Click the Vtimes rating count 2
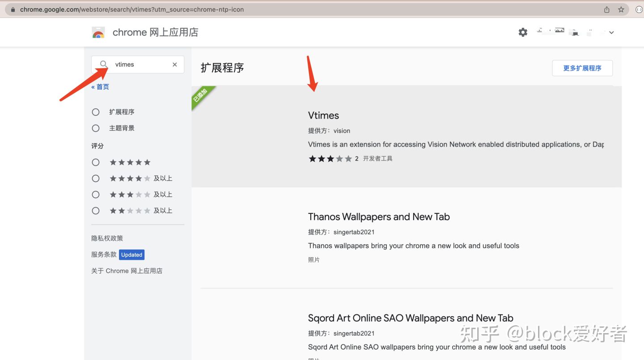644x360 pixels. click(x=357, y=159)
